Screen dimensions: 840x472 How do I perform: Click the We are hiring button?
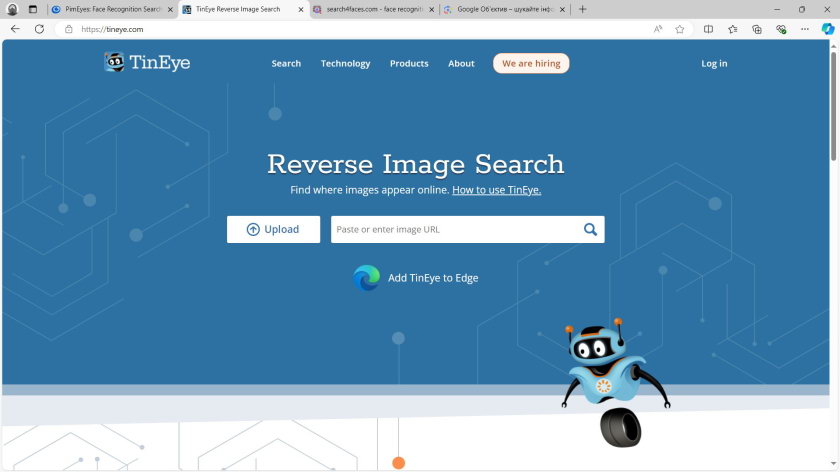click(531, 63)
